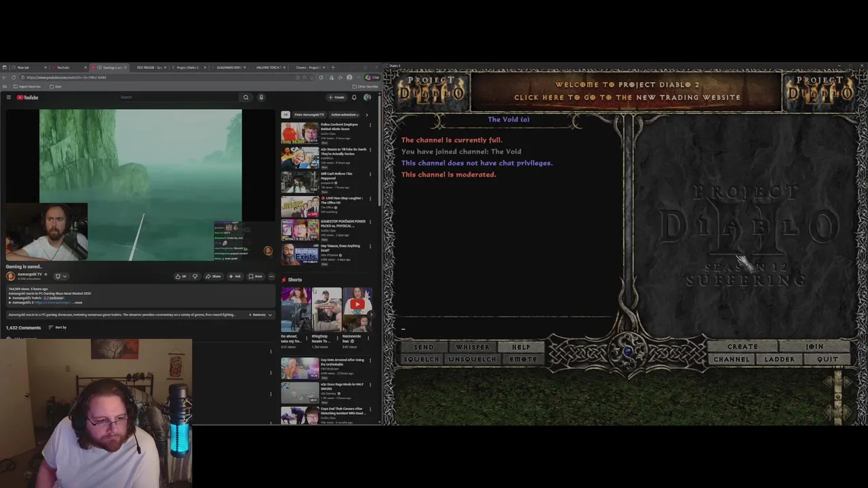
Task: Open the 'WingStop Needs To' Short
Action: click(x=327, y=310)
